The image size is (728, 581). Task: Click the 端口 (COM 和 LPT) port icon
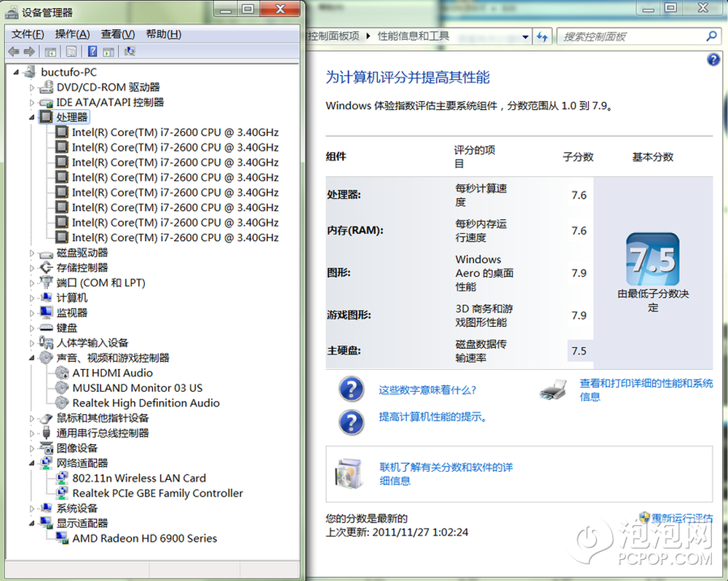pos(46,282)
